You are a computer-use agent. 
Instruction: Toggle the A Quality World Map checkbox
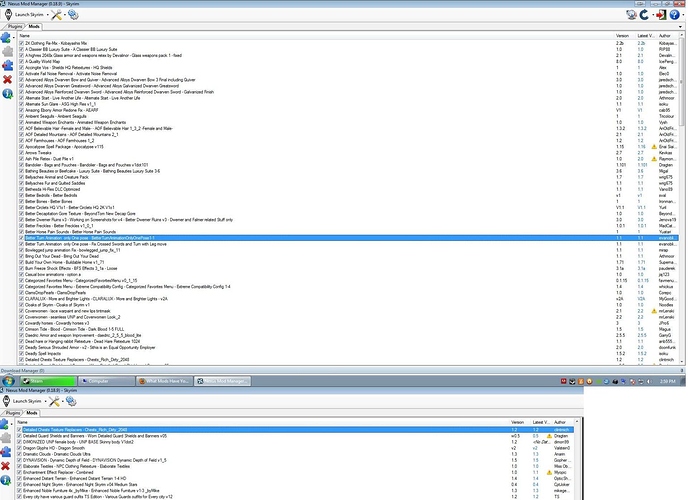21,62
